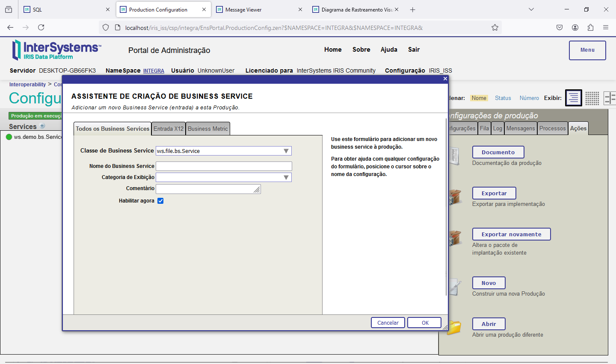The width and height of the screenshot is (616, 364).
Task: Expand the Classe de Business Service dropdown
Action: point(286,151)
